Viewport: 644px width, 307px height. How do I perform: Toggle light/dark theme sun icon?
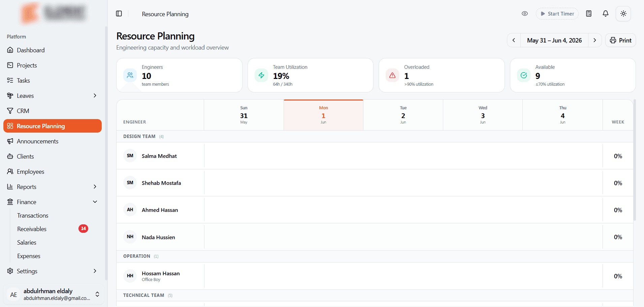pos(623,14)
